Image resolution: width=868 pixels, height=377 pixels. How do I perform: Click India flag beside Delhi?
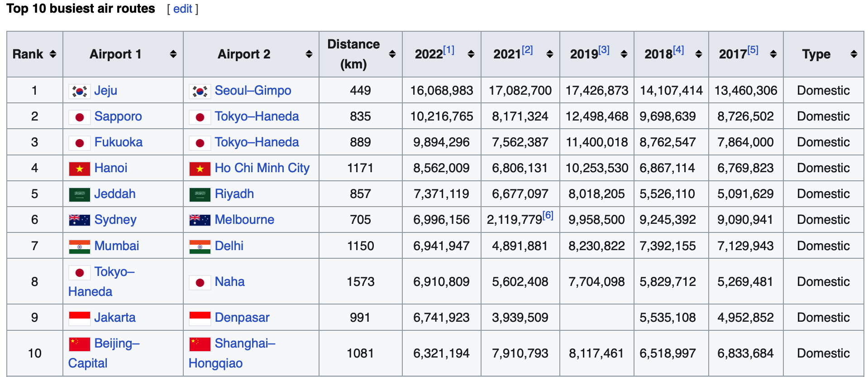200,246
